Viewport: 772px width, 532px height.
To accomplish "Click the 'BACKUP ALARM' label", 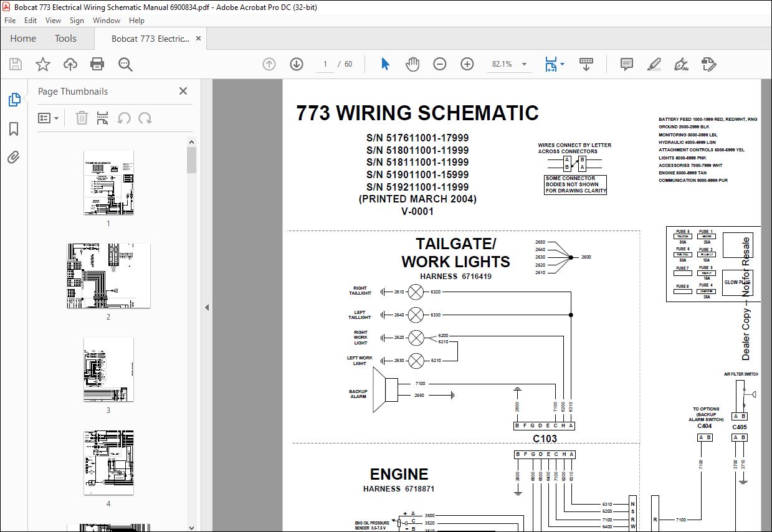I will (x=358, y=394).
